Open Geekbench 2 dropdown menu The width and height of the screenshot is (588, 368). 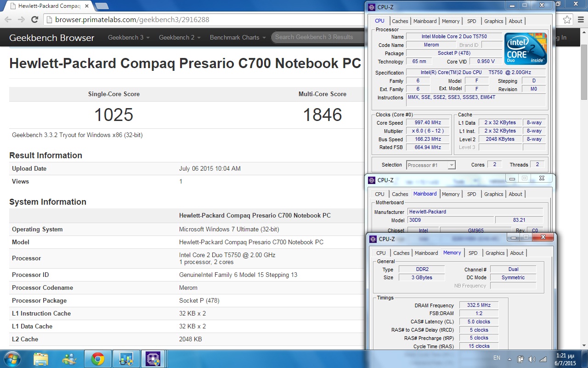click(180, 37)
